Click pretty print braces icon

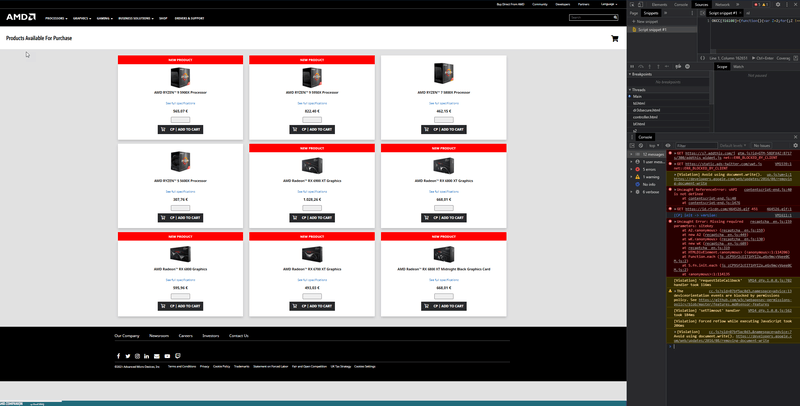coord(703,58)
